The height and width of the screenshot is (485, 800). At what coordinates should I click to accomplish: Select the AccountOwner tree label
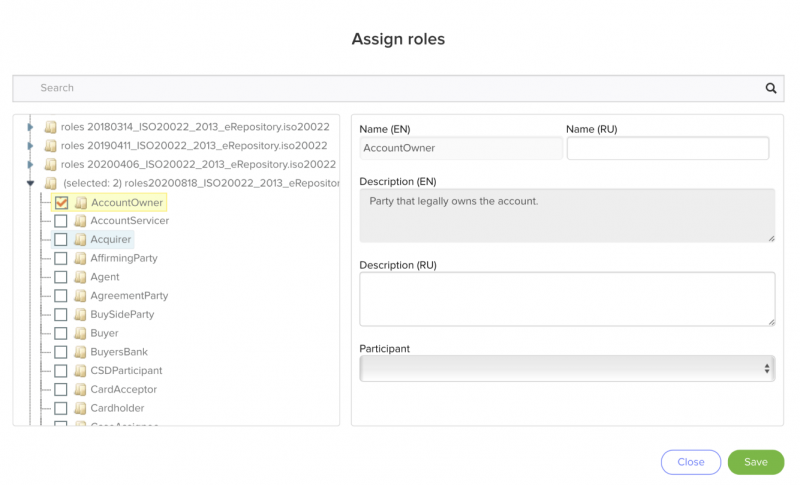(127, 203)
